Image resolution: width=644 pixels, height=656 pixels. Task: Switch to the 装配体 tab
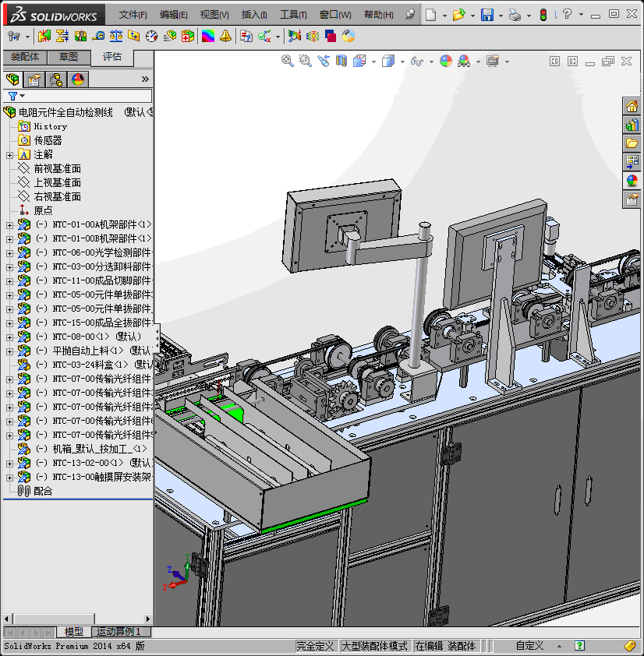[x=25, y=57]
